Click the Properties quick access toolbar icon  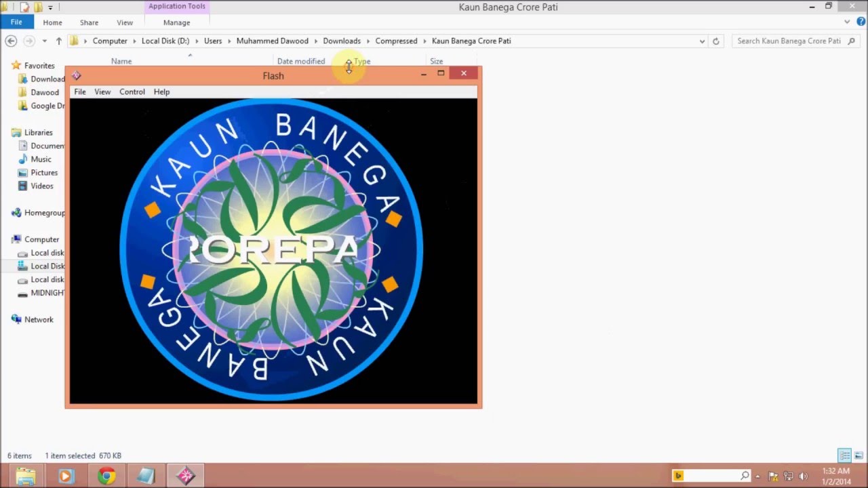[24, 7]
